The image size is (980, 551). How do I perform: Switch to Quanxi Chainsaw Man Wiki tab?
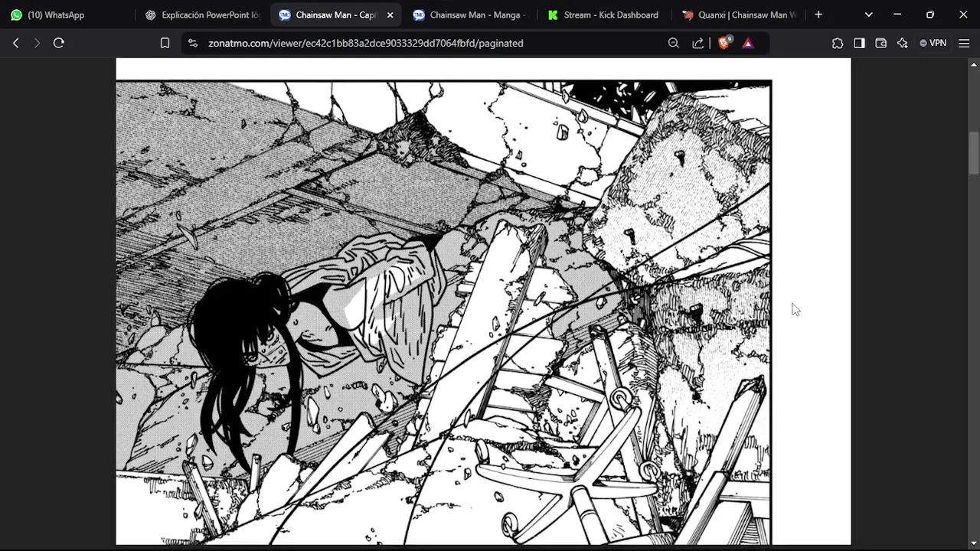pyautogui.click(x=738, y=15)
